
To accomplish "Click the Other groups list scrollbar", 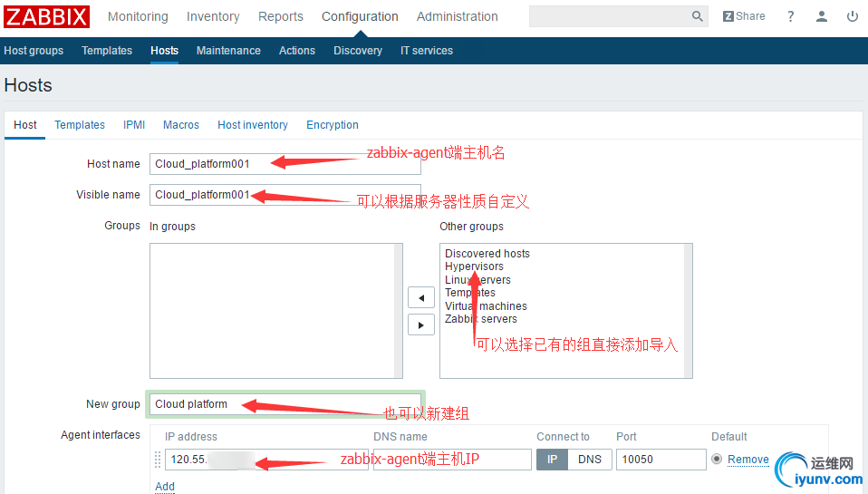I will [688, 311].
